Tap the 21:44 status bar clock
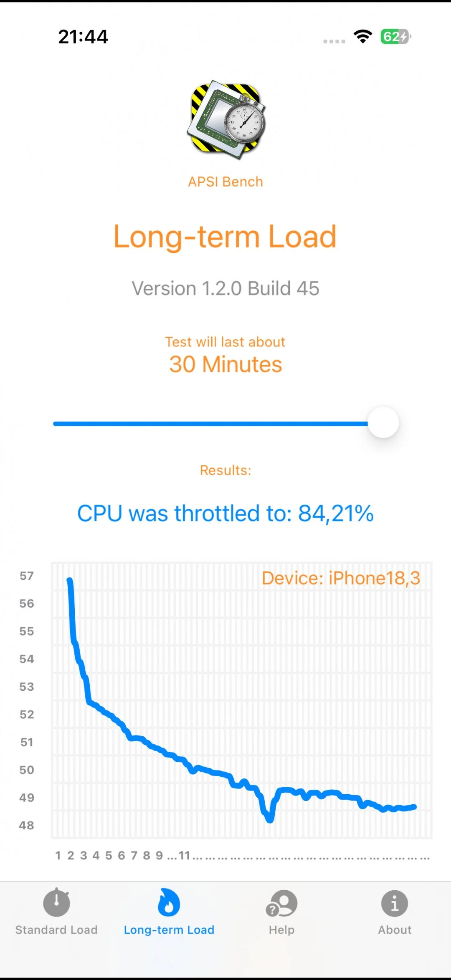Image resolution: width=451 pixels, height=980 pixels. tap(83, 37)
